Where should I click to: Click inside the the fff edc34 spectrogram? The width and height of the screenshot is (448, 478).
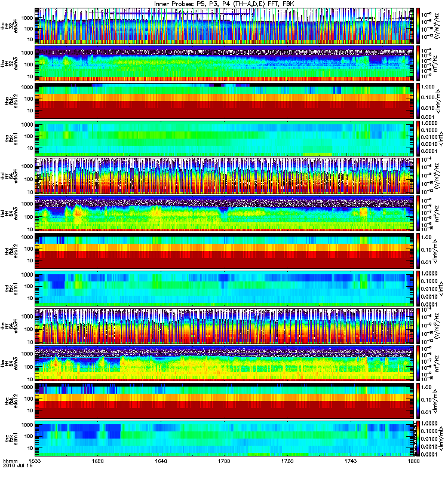pos(224,326)
